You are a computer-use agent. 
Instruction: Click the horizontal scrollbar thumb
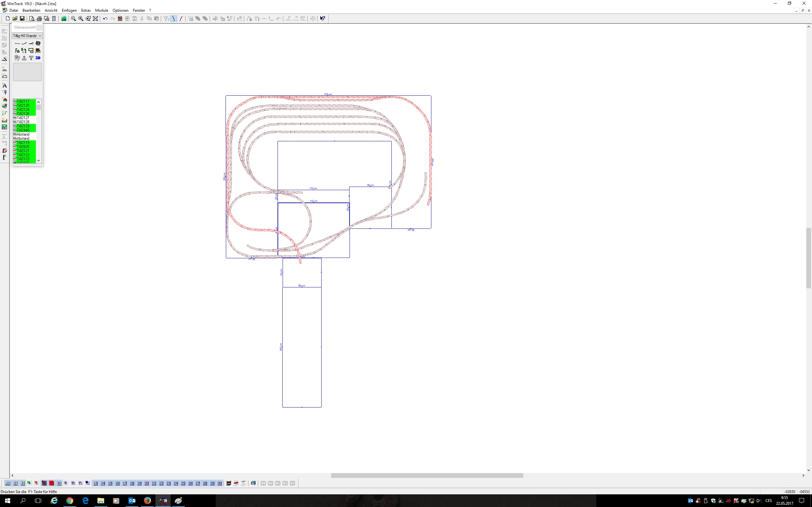click(x=427, y=476)
